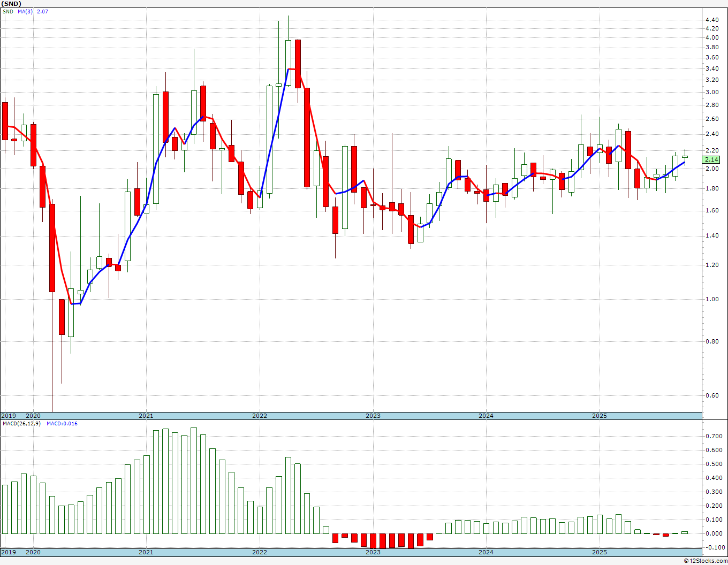Click 2022 on the MACD panel time axis

259,552
